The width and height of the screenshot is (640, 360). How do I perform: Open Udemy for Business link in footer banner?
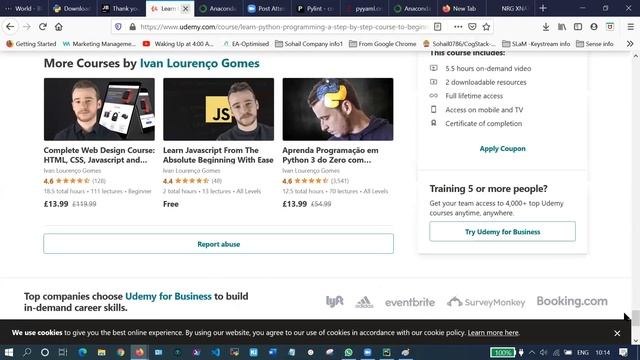click(x=168, y=296)
